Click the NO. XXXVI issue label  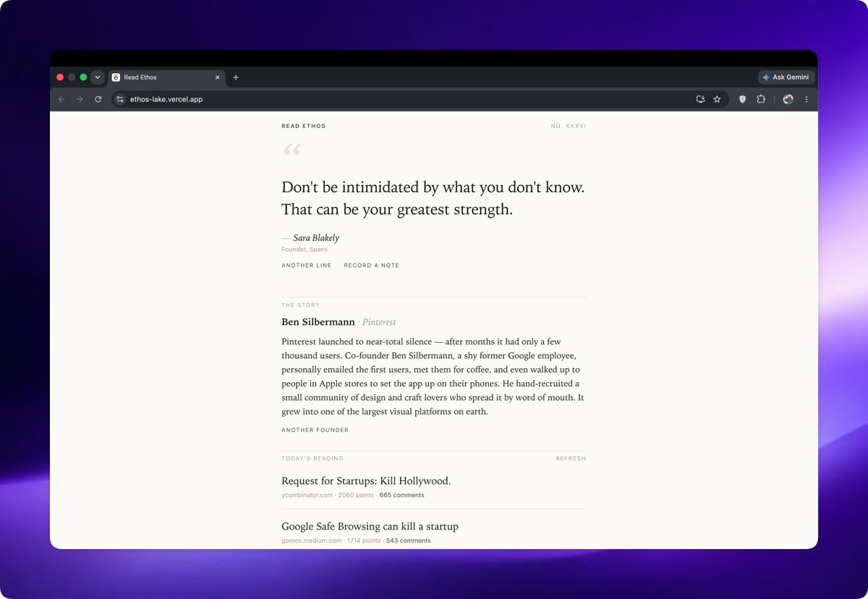pyautogui.click(x=569, y=127)
